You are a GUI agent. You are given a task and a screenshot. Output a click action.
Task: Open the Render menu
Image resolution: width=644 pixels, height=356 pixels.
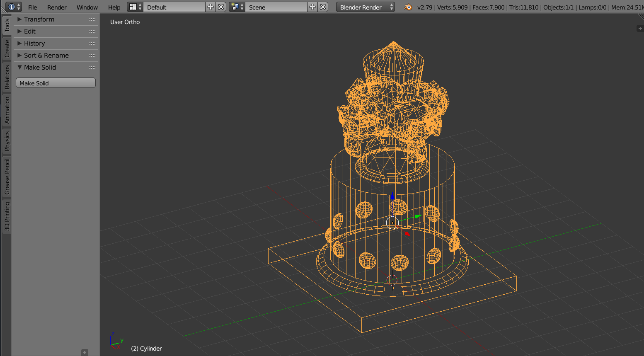(x=57, y=7)
